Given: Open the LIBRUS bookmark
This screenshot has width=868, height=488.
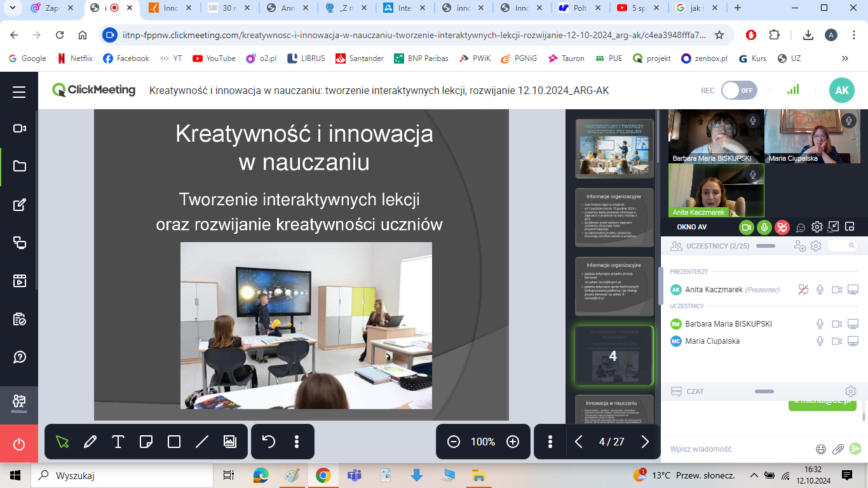Looking at the screenshot, I should (x=306, y=58).
